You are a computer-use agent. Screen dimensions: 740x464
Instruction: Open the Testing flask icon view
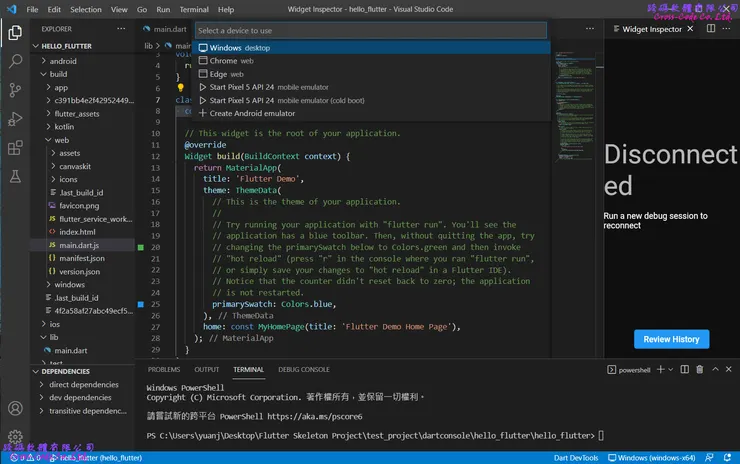pos(15,177)
